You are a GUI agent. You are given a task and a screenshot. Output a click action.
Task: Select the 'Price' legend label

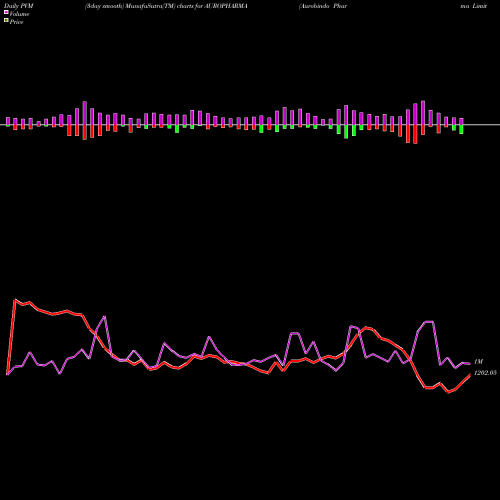(x=16, y=22)
